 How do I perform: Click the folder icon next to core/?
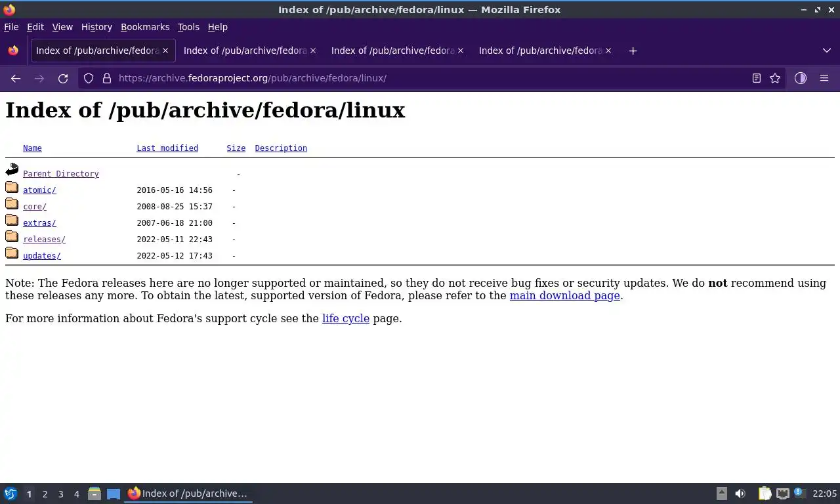[x=12, y=204]
